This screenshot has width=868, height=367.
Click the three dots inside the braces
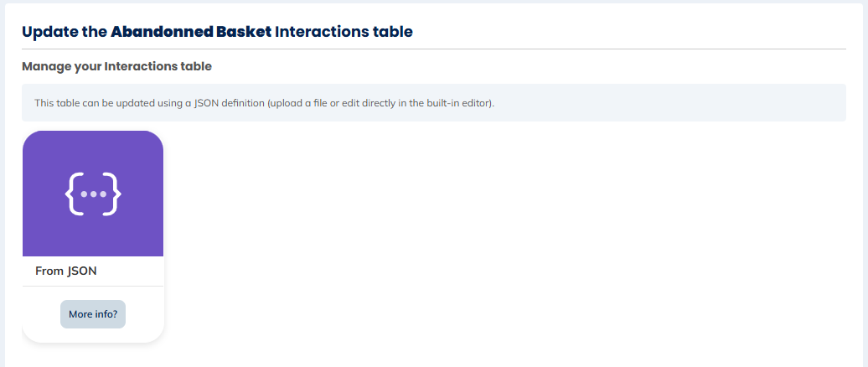coord(93,194)
